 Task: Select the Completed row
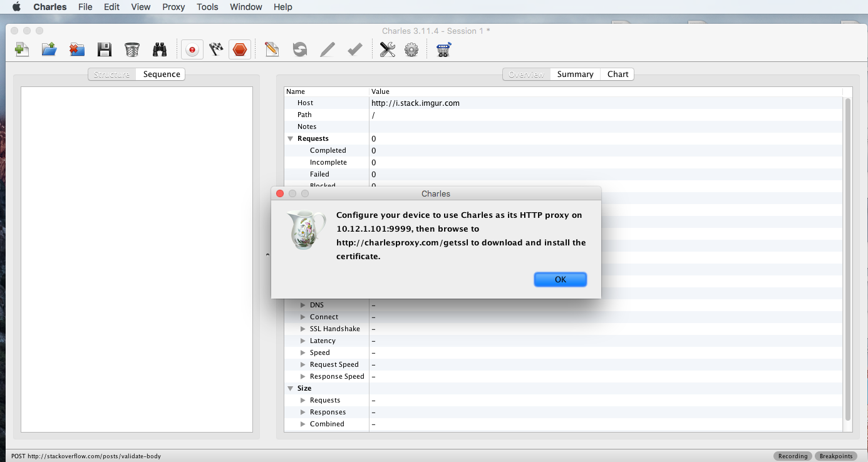coord(564,150)
